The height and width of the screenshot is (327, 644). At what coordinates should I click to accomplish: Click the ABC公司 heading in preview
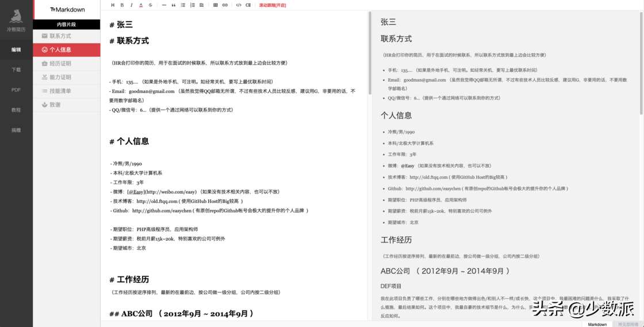coord(445,271)
